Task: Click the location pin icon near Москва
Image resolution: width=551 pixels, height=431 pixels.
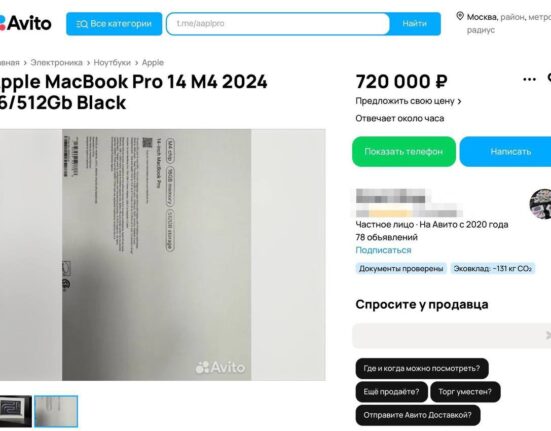Action: coord(460,16)
